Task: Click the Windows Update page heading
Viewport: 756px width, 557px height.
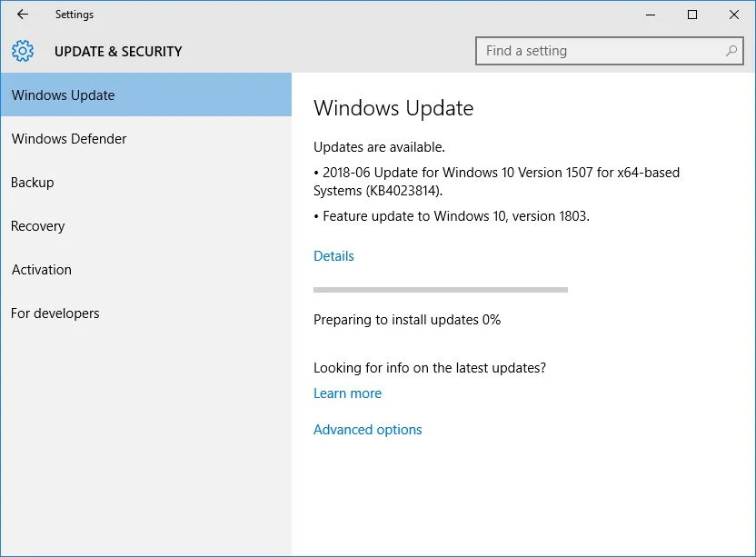Action: 393,108
